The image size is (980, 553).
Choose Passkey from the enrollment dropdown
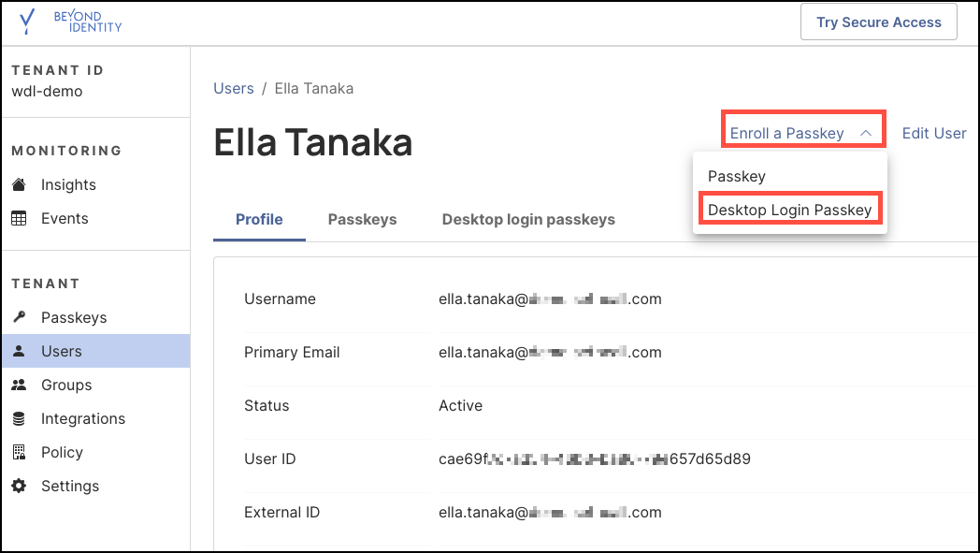pos(738,176)
